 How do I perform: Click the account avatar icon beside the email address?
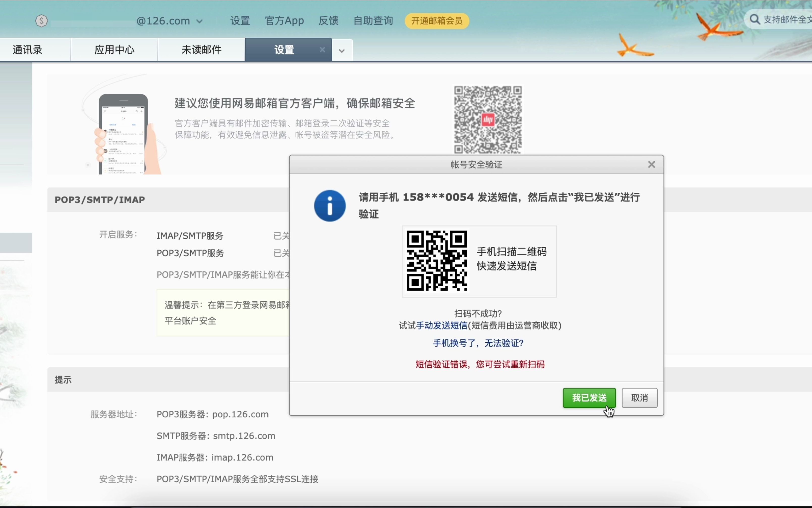[41, 21]
